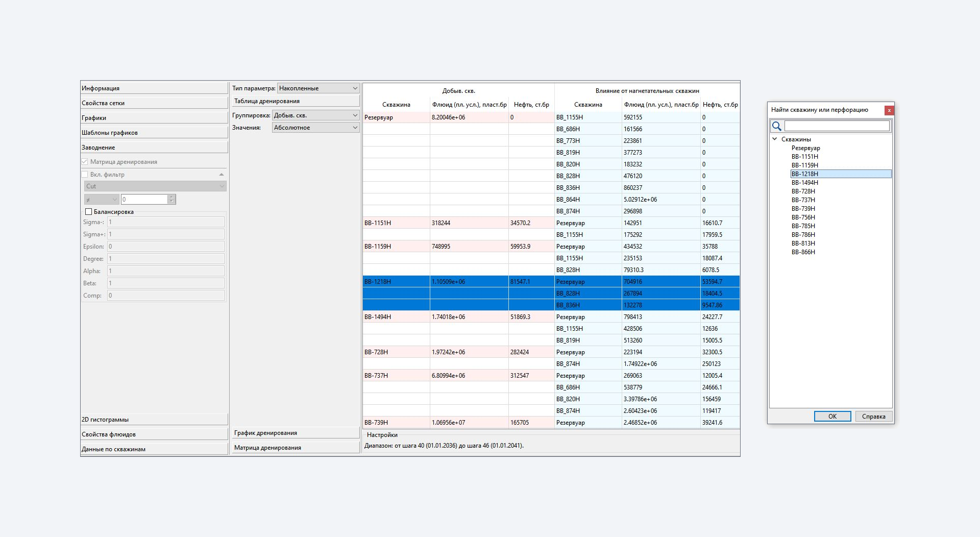Toggle the Матрица дренирования checkbox
The width and height of the screenshot is (980, 537).
click(x=85, y=162)
